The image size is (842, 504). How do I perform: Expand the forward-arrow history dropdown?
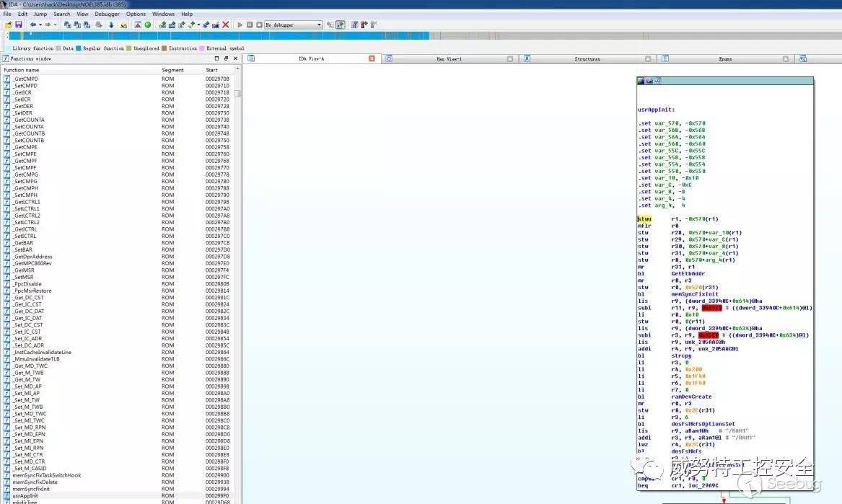pyautogui.click(x=55, y=25)
